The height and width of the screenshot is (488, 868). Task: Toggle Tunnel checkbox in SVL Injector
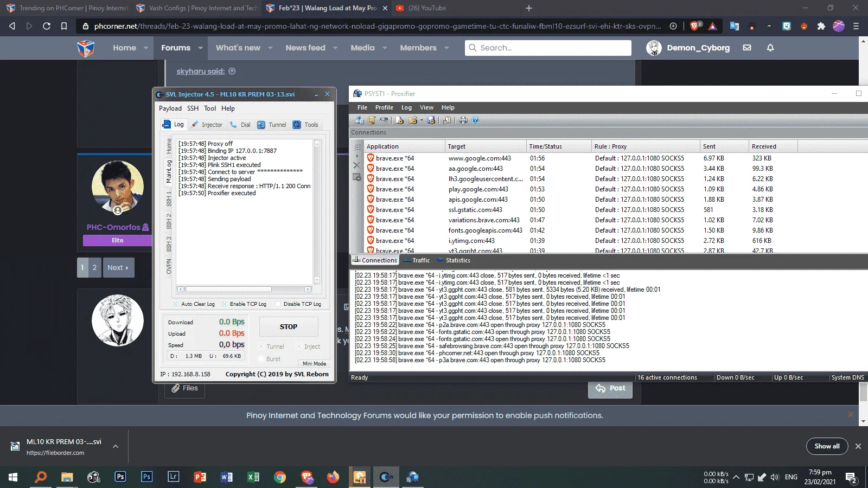pyautogui.click(x=261, y=346)
